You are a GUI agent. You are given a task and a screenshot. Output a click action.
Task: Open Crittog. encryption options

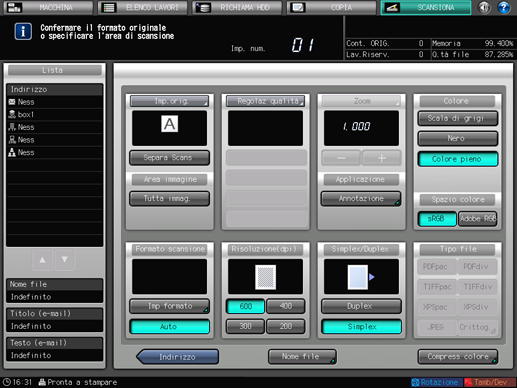(477, 328)
